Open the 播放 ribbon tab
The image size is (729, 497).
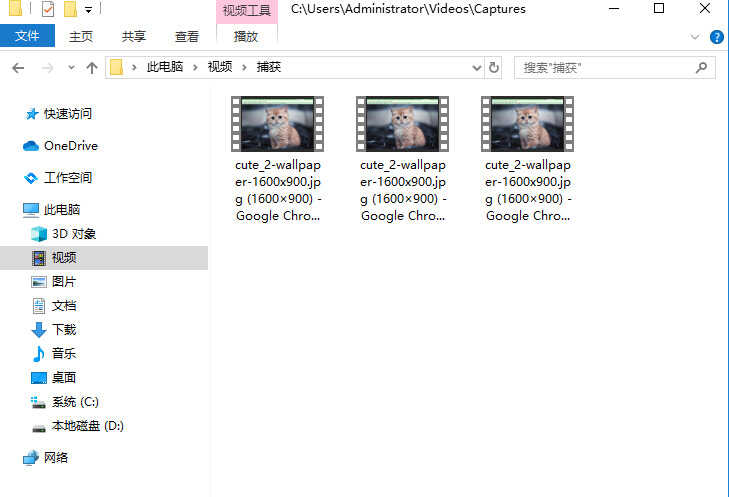246,36
